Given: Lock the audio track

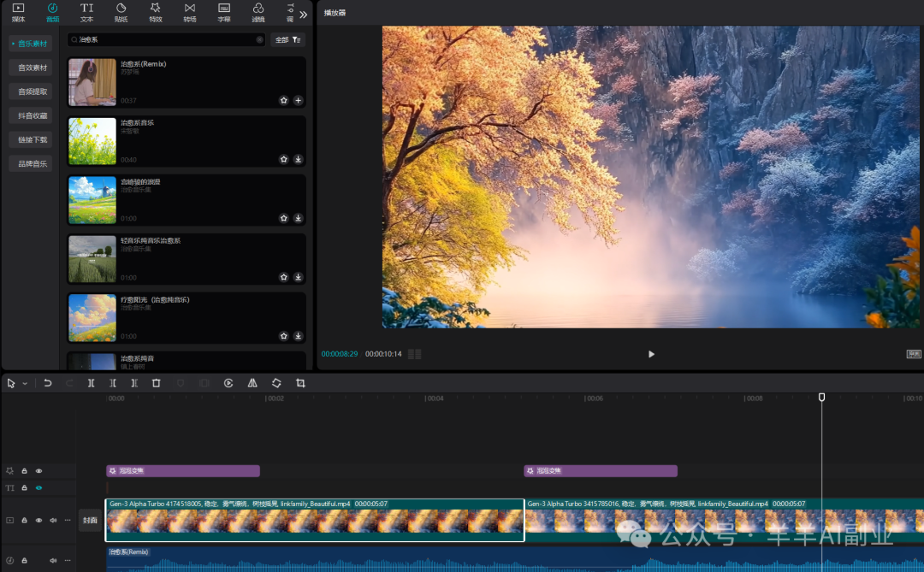Looking at the screenshot, I should pos(24,560).
